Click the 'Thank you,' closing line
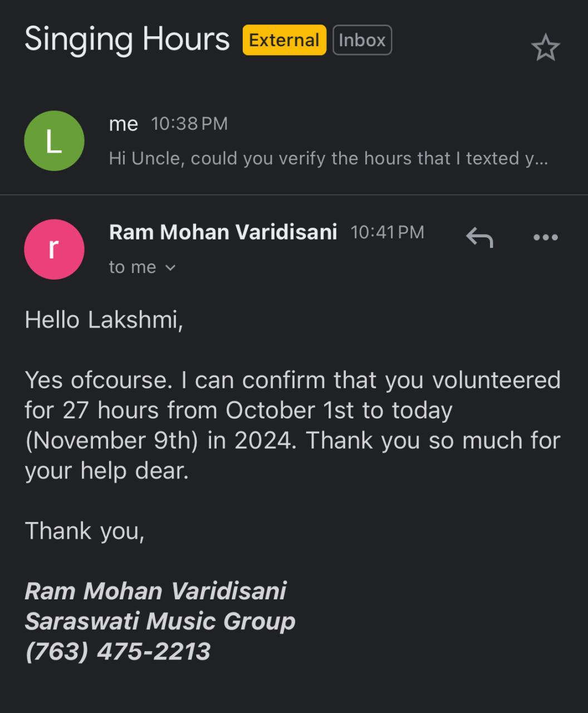The image size is (588, 713). [85, 531]
